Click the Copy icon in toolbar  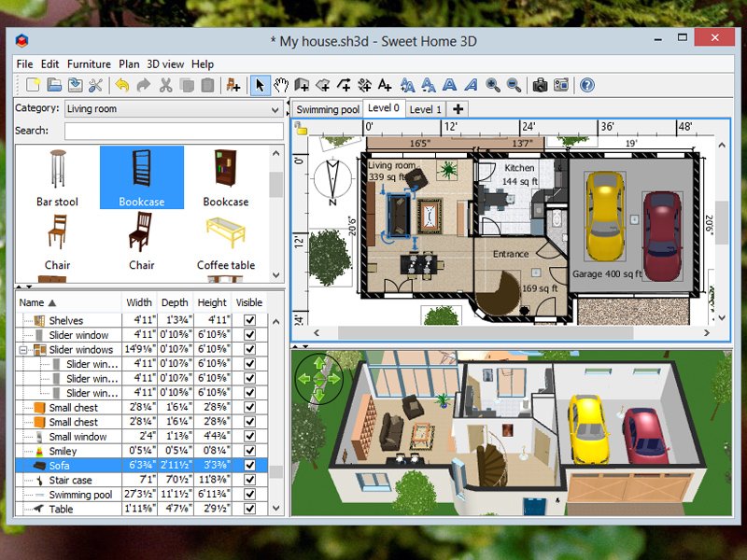click(187, 85)
